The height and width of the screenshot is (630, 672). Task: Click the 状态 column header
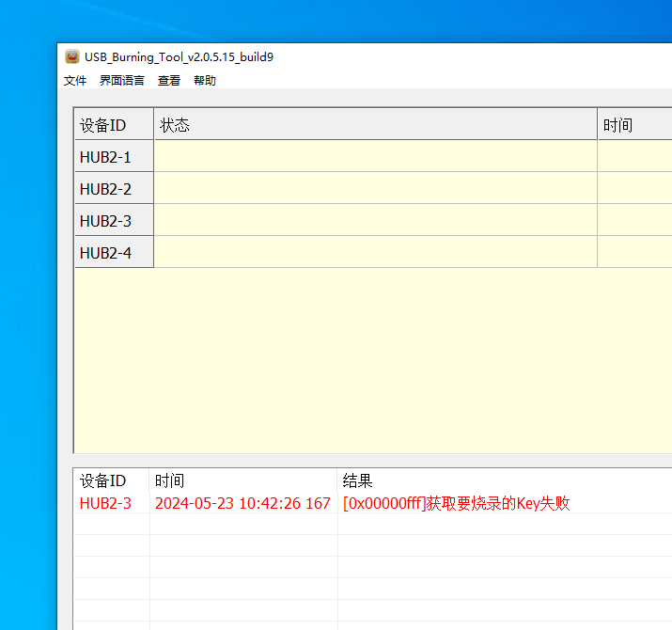pos(375,124)
